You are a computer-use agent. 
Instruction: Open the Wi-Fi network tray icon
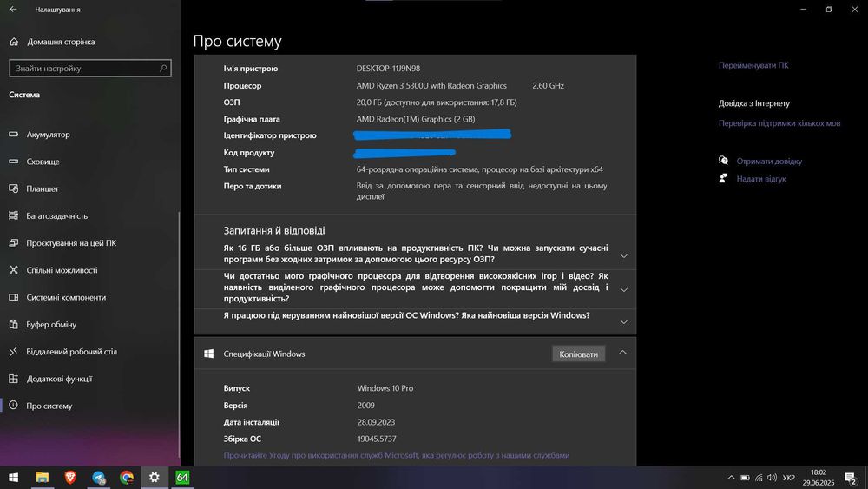point(759,478)
